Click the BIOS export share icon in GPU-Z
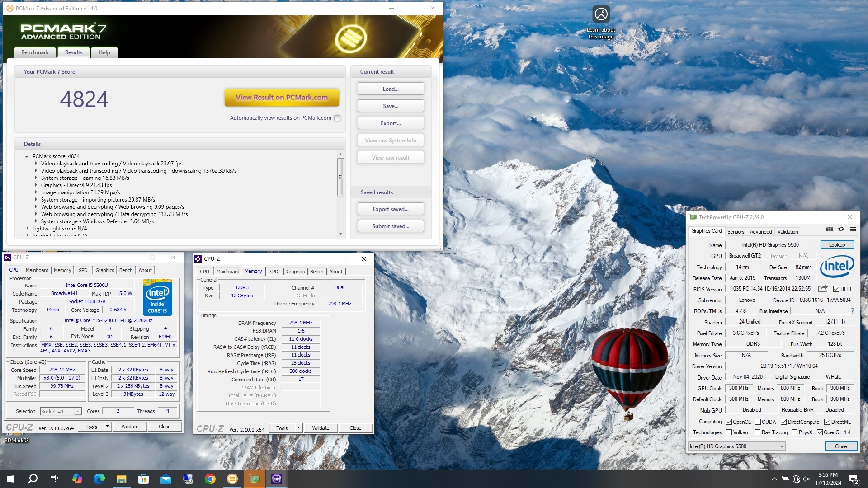 [x=823, y=289]
